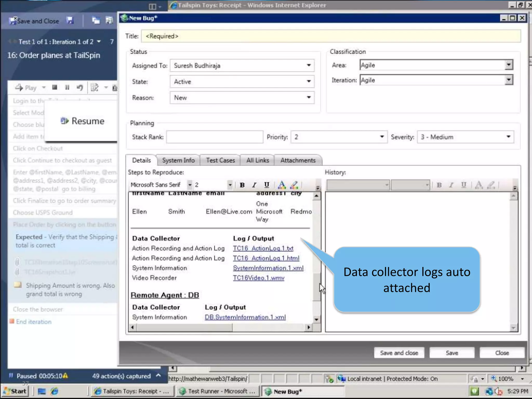Open the Area dropdown
The width and height of the screenshot is (532, 399).
[509, 65]
